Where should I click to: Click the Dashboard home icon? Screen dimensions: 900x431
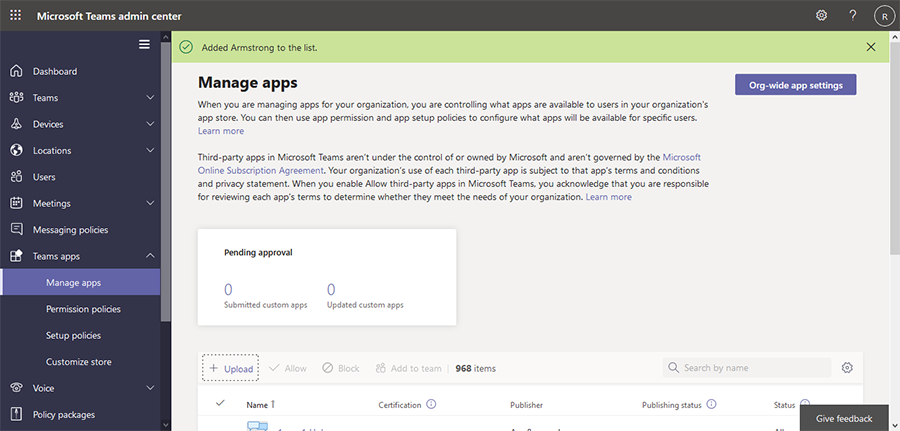point(16,71)
